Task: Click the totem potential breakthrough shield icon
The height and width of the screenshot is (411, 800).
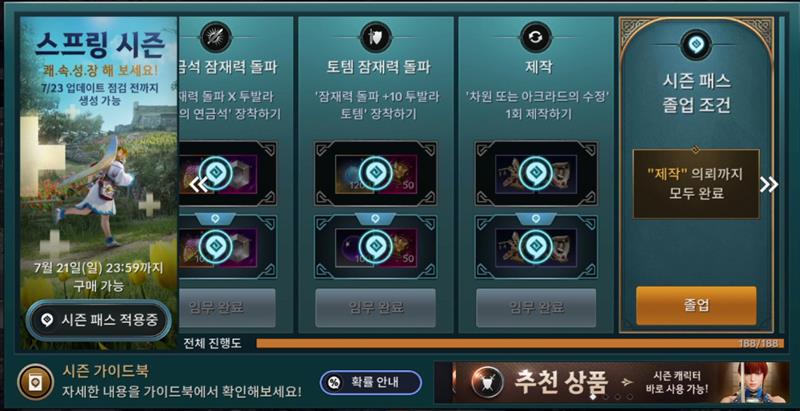Action: point(376,37)
